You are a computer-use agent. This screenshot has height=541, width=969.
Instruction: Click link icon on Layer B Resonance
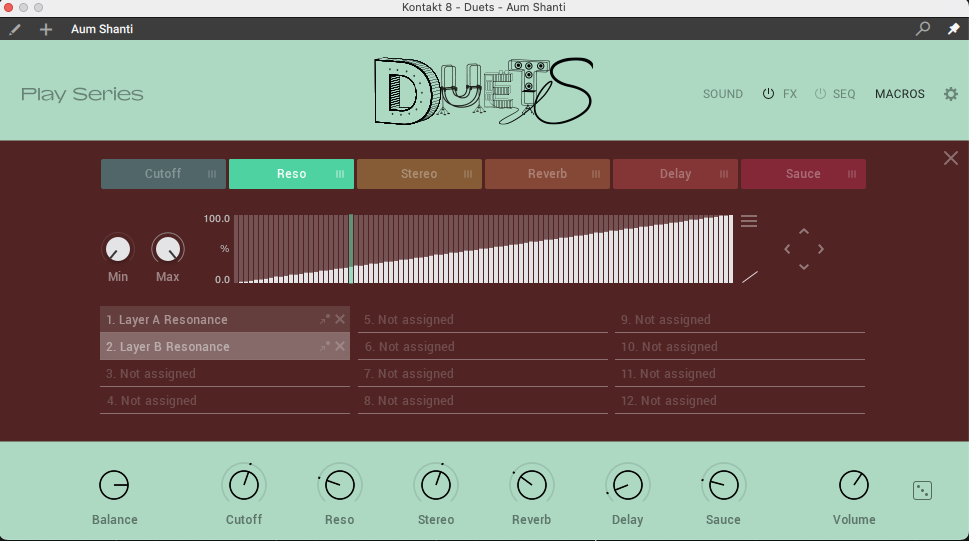(x=324, y=346)
